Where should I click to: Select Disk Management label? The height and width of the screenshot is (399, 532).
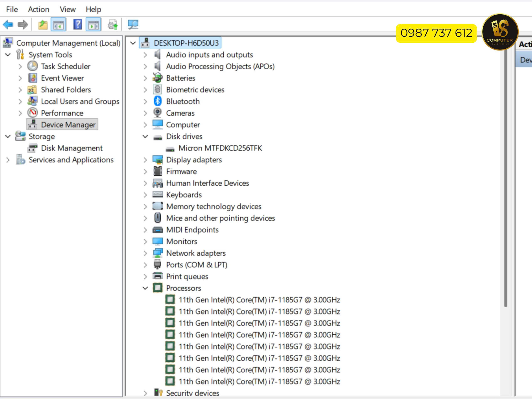[x=72, y=148]
